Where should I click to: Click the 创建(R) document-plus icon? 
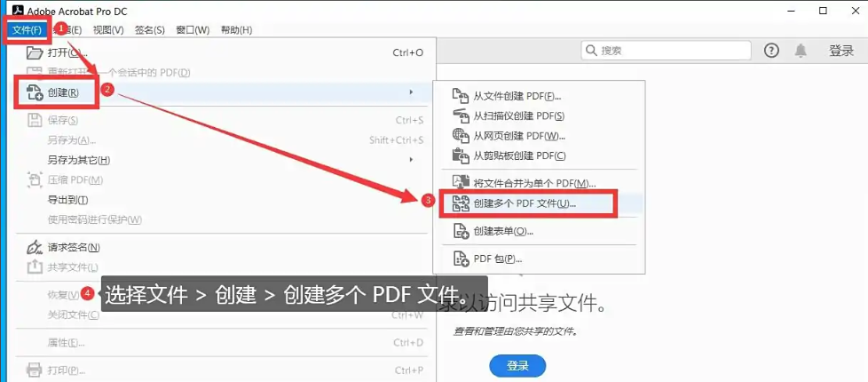pos(35,92)
